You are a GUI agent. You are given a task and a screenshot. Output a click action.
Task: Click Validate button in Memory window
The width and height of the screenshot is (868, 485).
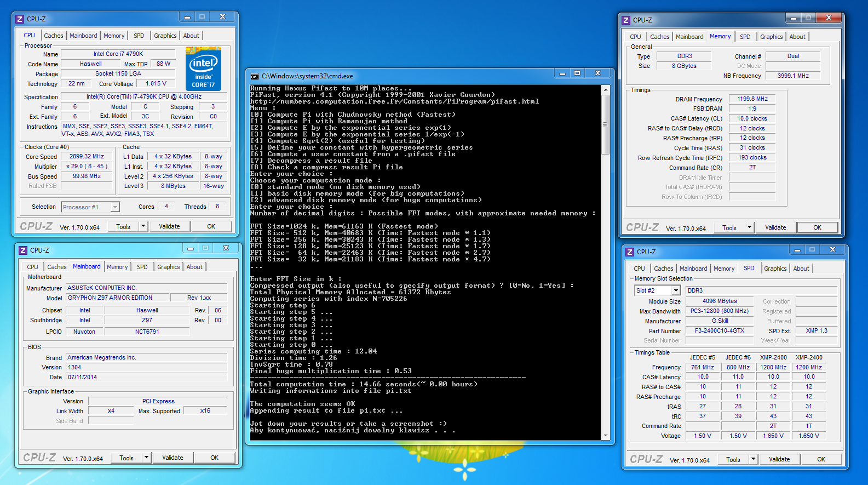[775, 227]
